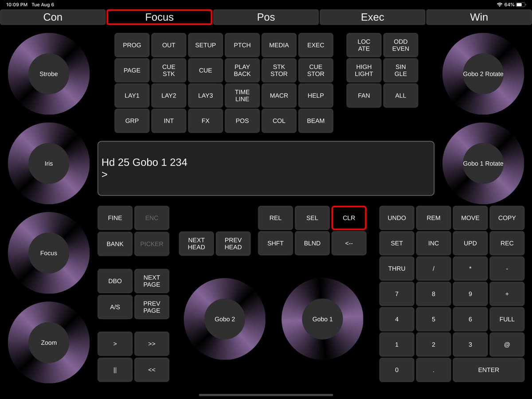Tap the Gobo 1 Rotate wheel
This screenshot has width=532, height=399.
pos(483,164)
